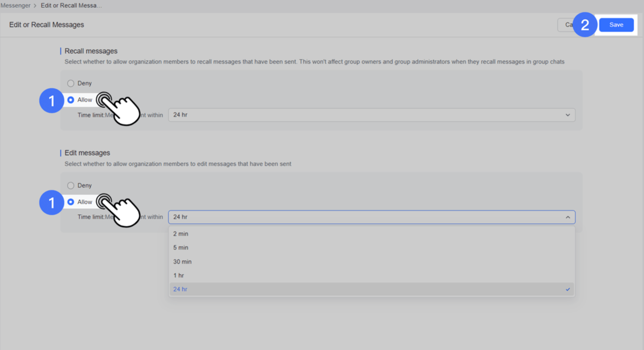The height and width of the screenshot is (350, 644).
Task: Choose 5 min as edit time limit
Action: tap(181, 247)
